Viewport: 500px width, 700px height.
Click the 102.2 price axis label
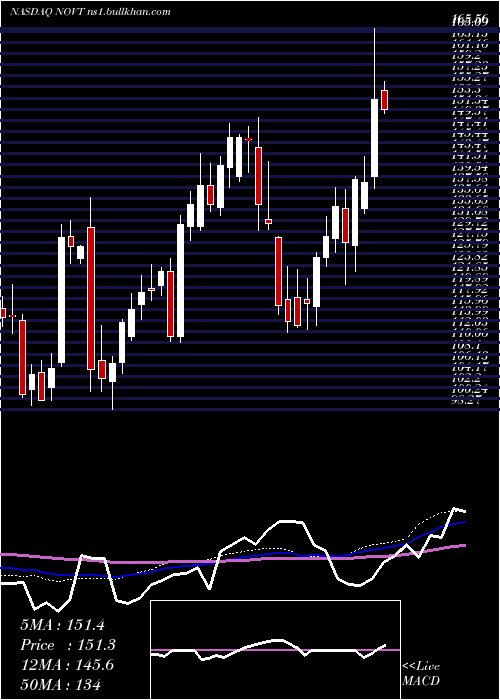click(x=467, y=380)
